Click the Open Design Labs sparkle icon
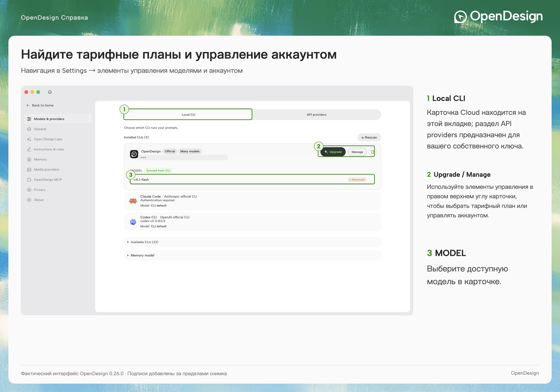The height and width of the screenshot is (392, 560). [29, 139]
